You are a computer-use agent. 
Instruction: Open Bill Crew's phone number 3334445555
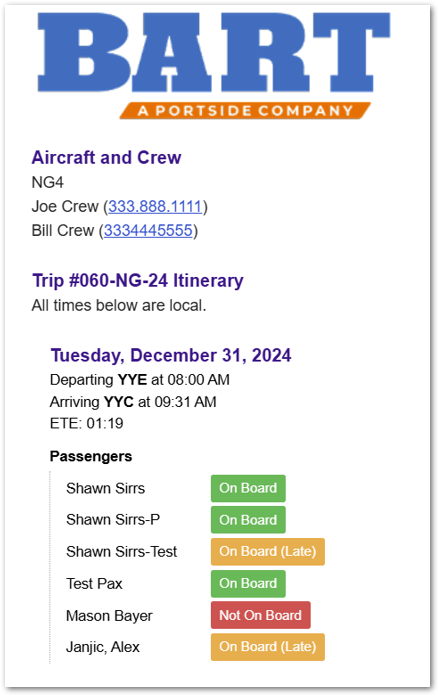148,230
